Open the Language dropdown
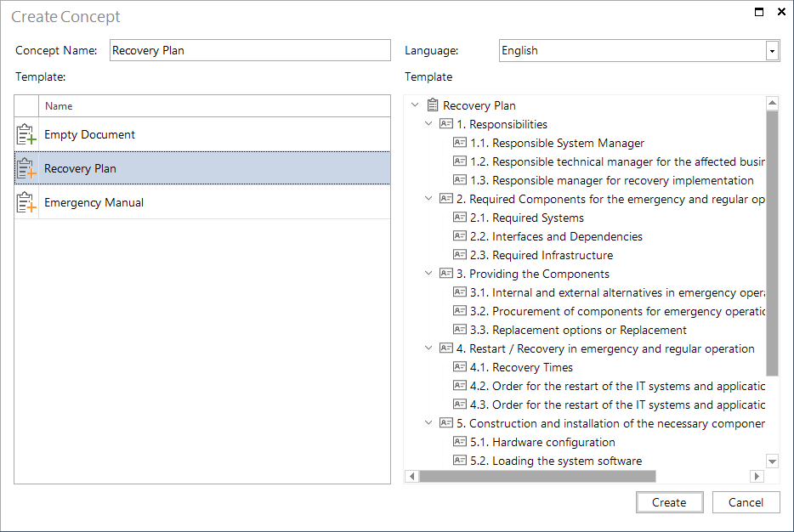This screenshot has width=794, height=532. 772,51
